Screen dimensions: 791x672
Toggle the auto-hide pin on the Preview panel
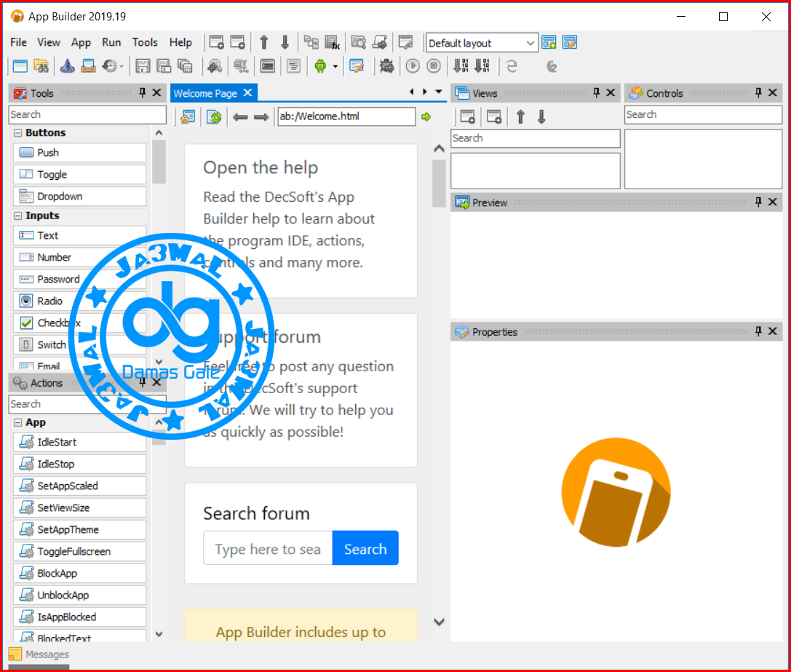pos(758,202)
